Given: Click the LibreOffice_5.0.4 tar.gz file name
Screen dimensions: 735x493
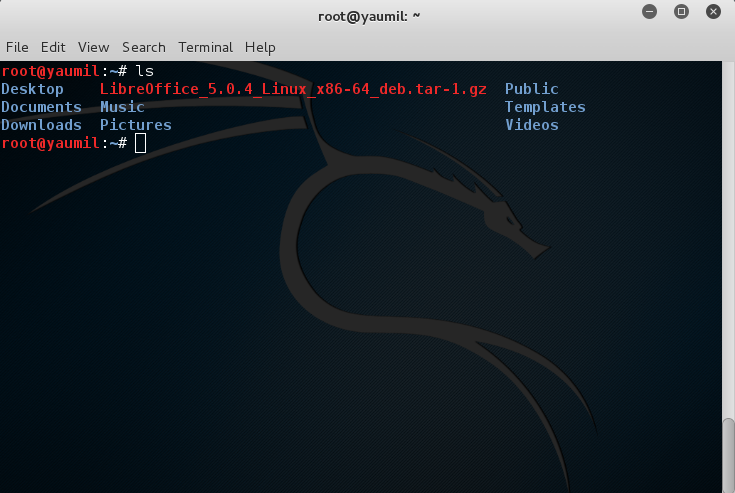Looking at the screenshot, I should click(x=293, y=89).
